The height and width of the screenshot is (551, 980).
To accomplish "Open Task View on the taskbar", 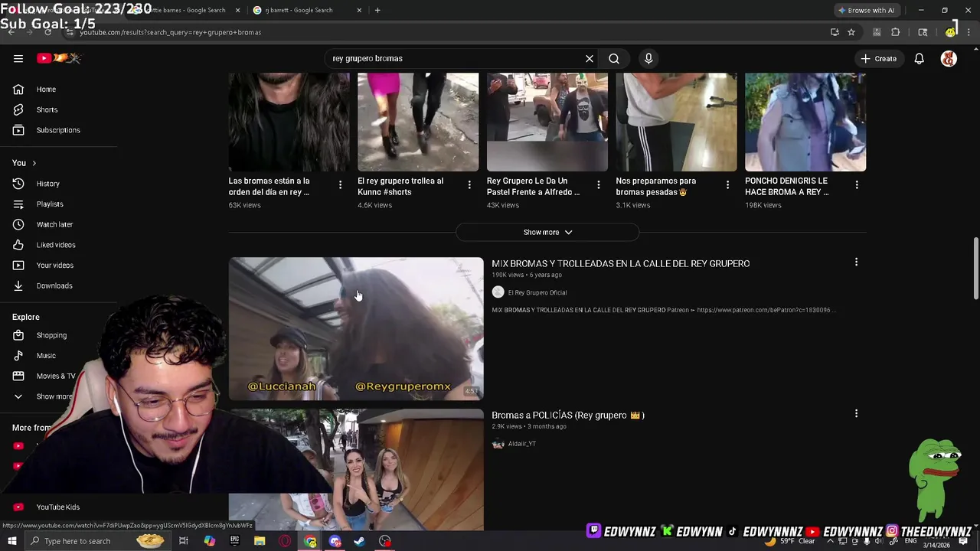I will point(184,541).
